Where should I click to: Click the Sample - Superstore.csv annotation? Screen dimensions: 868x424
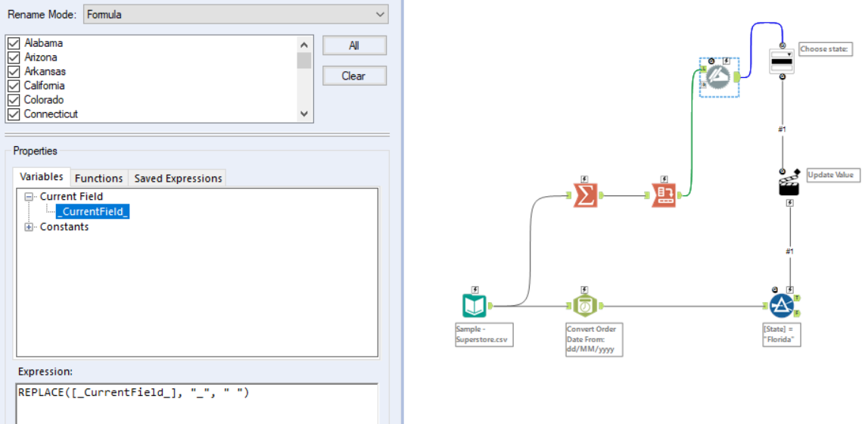[x=484, y=335]
